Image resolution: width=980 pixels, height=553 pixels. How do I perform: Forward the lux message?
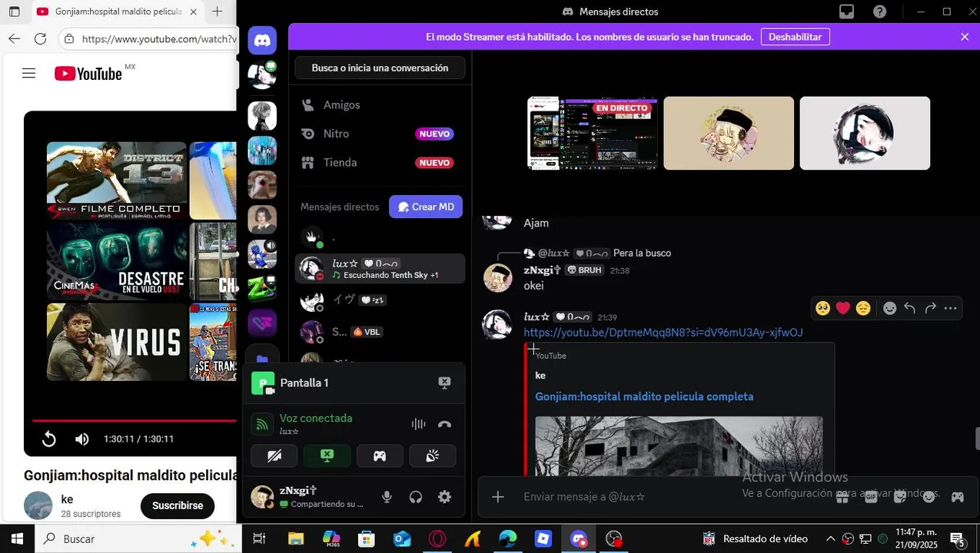click(x=930, y=308)
